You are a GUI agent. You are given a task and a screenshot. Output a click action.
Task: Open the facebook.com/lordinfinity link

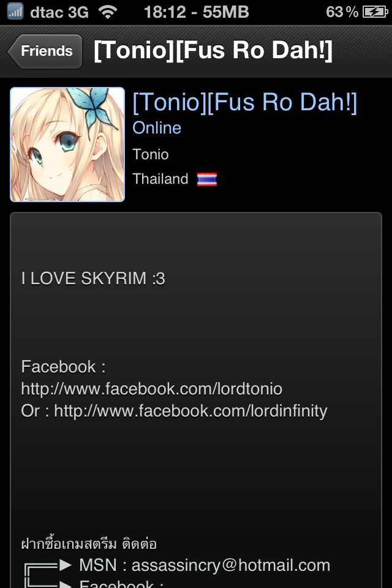(x=190, y=411)
